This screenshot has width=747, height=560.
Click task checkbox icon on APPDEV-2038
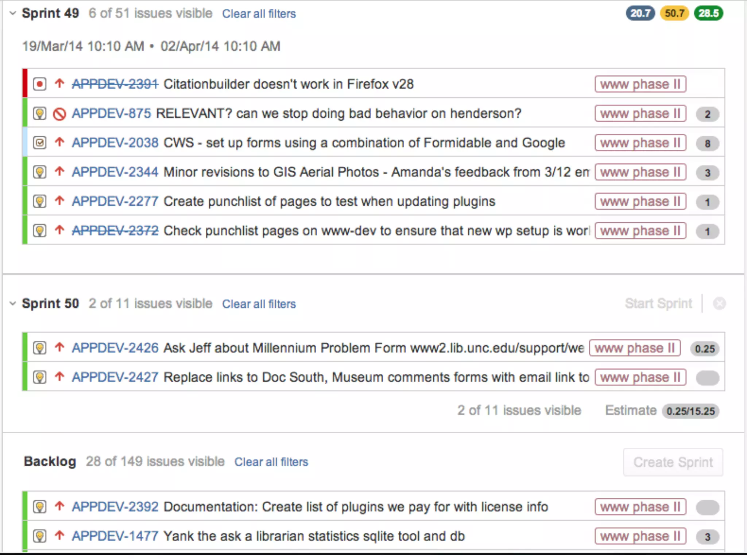pyautogui.click(x=39, y=143)
